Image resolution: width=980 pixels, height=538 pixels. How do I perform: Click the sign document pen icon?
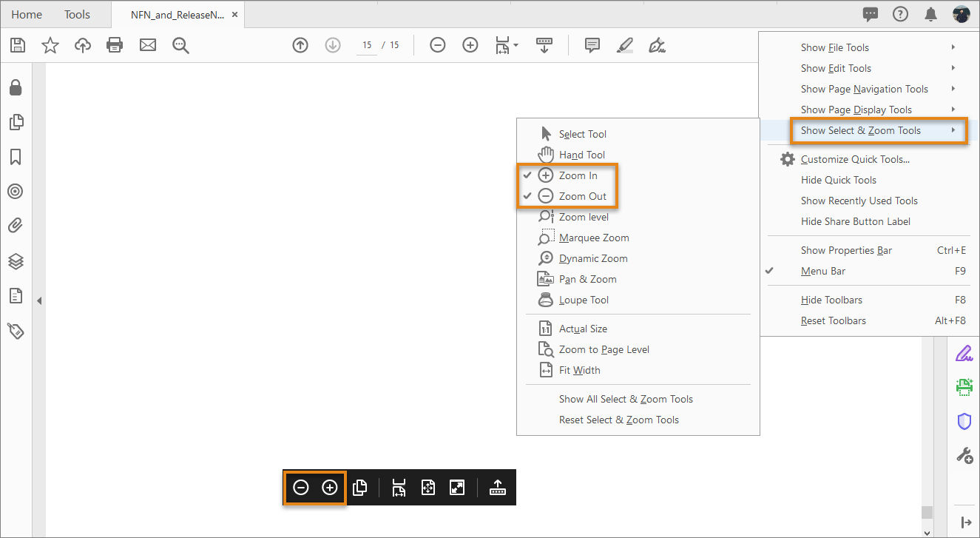point(658,45)
